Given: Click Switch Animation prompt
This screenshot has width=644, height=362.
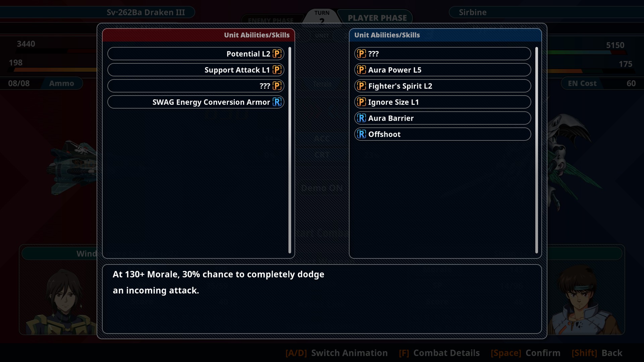Looking at the screenshot, I should pos(336,353).
